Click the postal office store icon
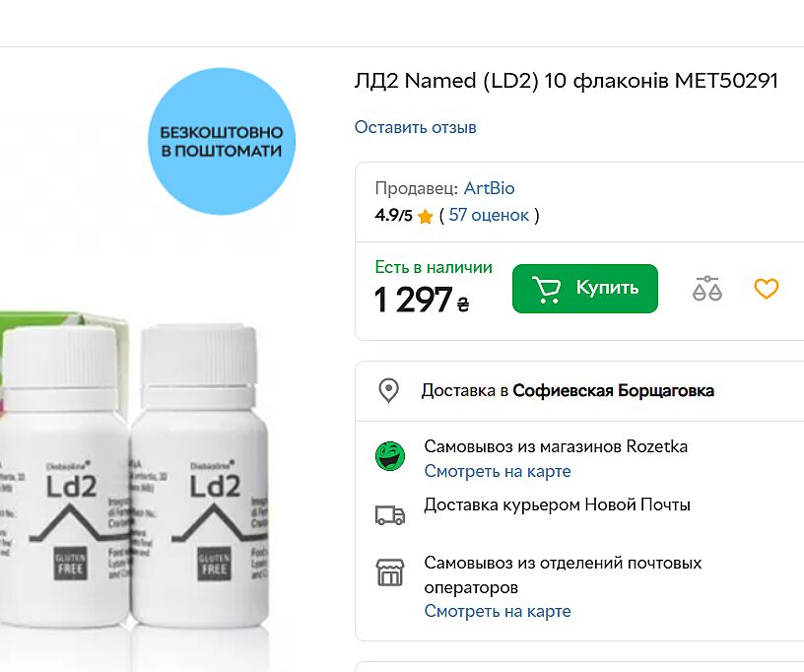Viewport: 804px width, 672px height. click(x=390, y=572)
